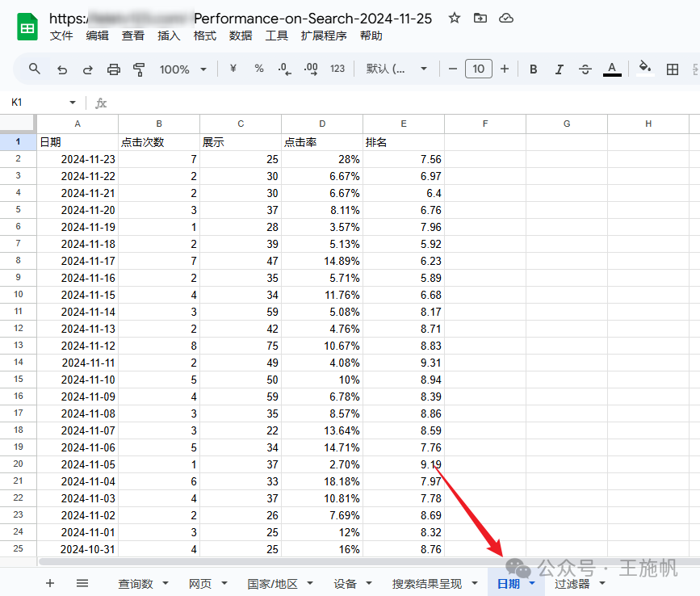Open the text color picker
Screen dimensions: 700x596
pos(612,69)
